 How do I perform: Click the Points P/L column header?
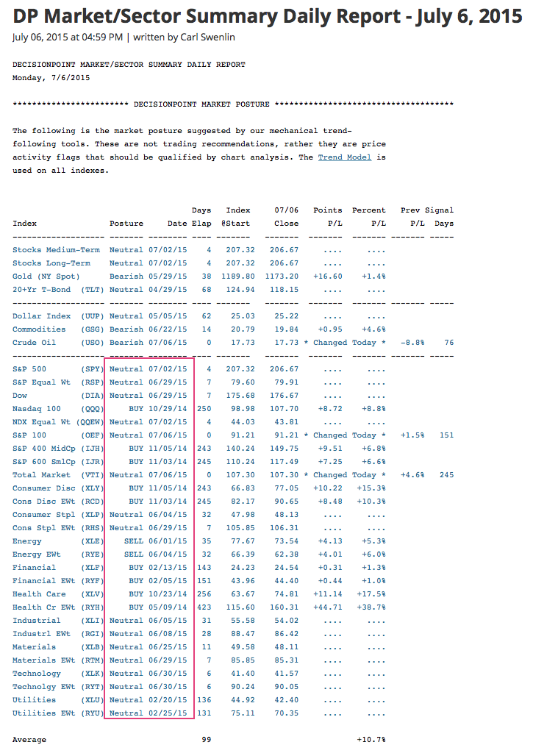click(328, 217)
